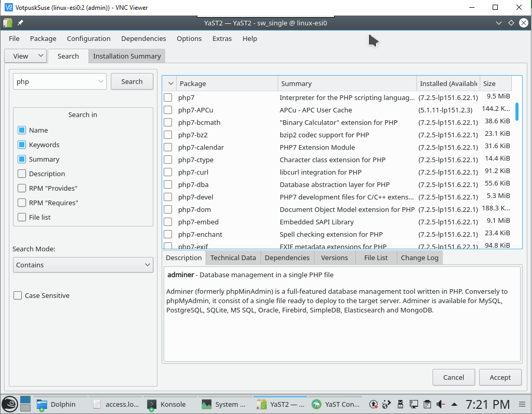Click the Search button
Viewport: 532px width, 414px height.
point(132,81)
